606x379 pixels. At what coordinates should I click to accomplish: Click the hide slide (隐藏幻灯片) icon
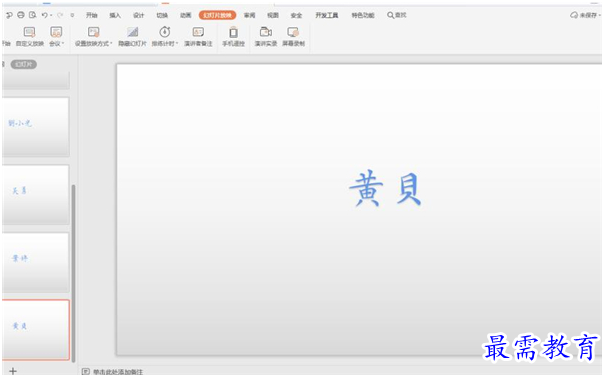click(x=133, y=32)
